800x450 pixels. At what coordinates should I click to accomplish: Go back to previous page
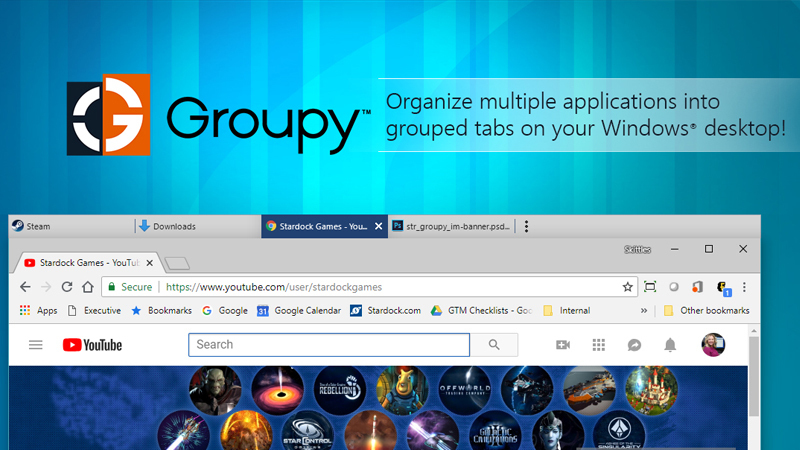[x=25, y=287]
